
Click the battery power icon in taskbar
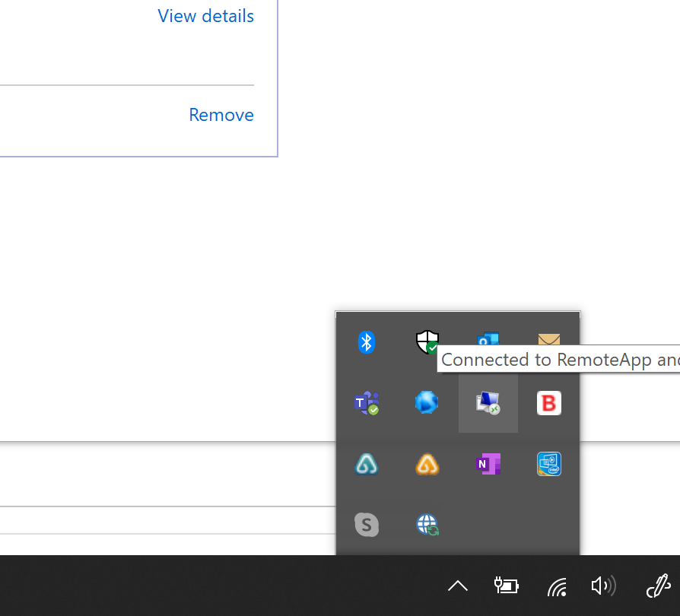point(507,586)
